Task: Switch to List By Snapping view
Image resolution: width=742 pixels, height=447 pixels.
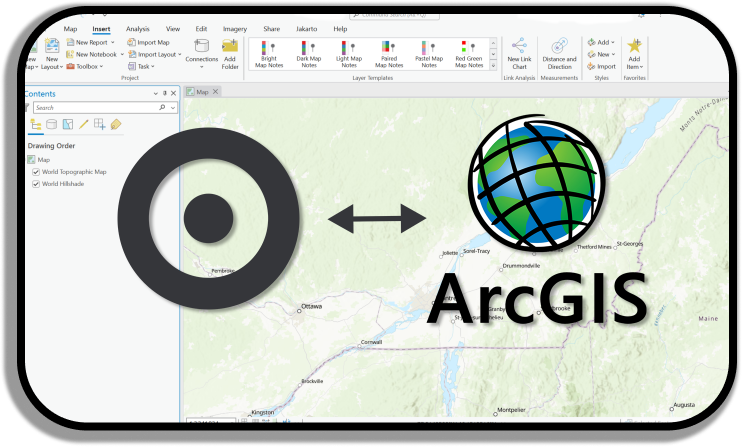Action: click(x=99, y=124)
